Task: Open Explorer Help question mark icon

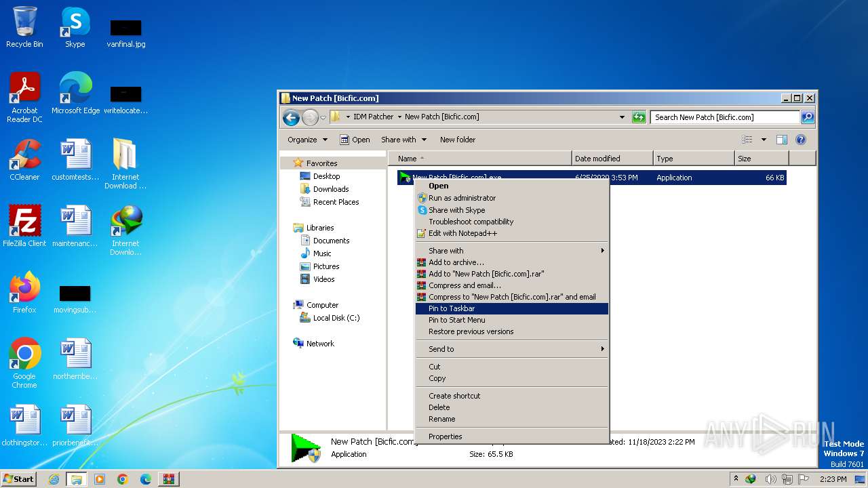Action: coord(801,140)
